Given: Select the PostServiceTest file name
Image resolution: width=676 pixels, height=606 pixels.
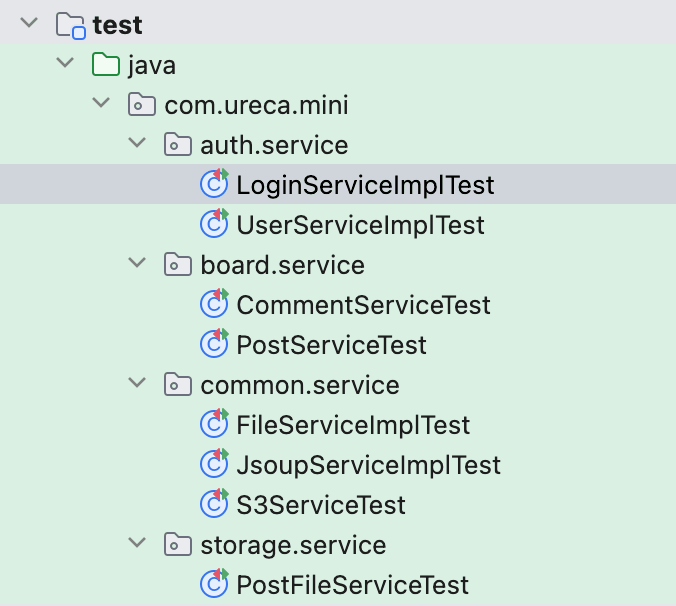Looking at the screenshot, I should click(331, 345).
